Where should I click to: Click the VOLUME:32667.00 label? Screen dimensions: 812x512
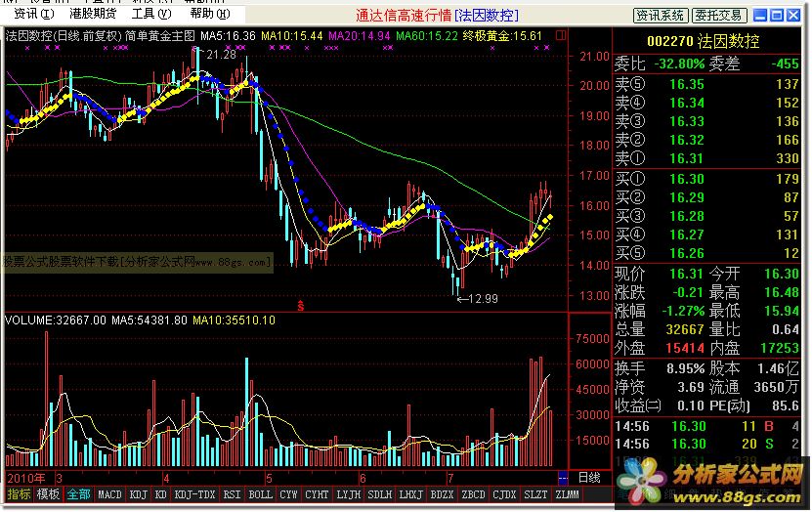tap(56, 320)
